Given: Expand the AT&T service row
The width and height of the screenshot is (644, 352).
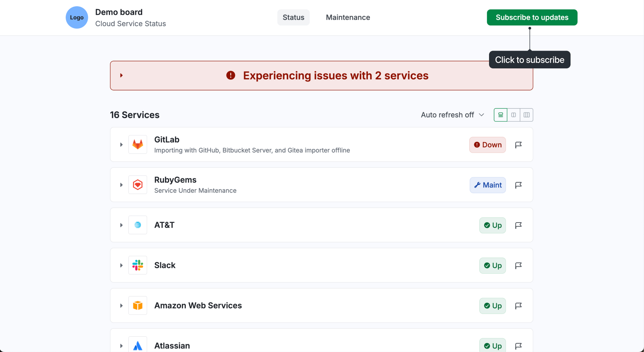Looking at the screenshot, I should (x=121, y=225).
